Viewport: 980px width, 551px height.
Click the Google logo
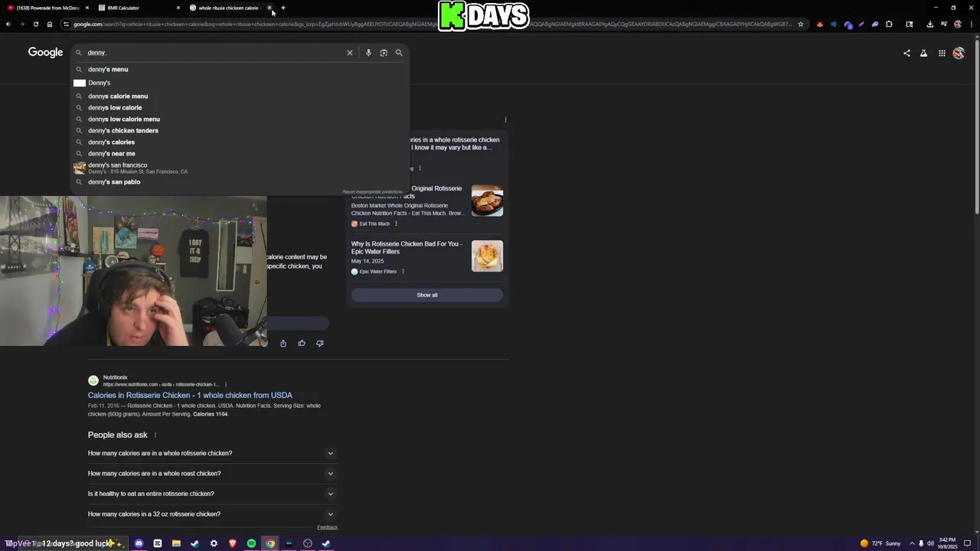click(x=45, y=52)
